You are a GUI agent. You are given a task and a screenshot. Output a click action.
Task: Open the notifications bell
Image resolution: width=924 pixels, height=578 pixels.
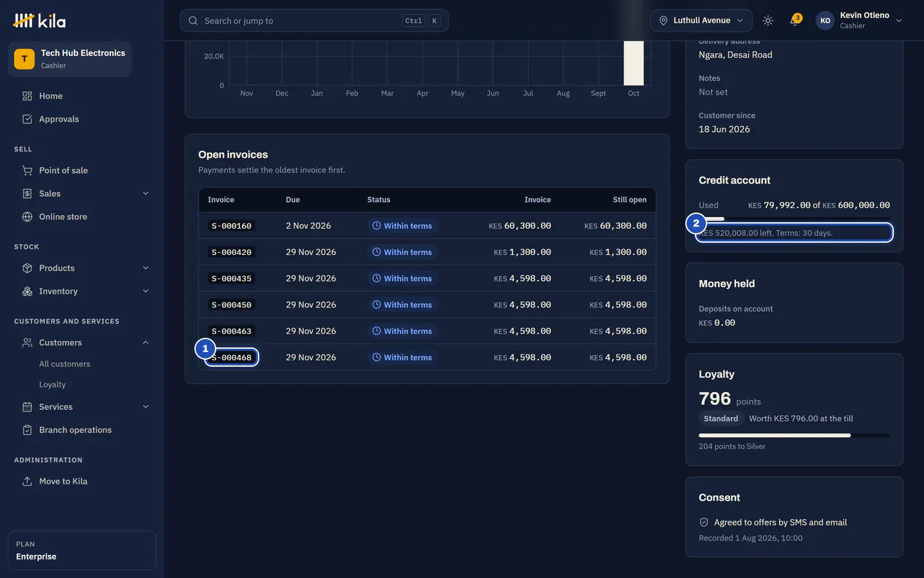click(795, 21)
